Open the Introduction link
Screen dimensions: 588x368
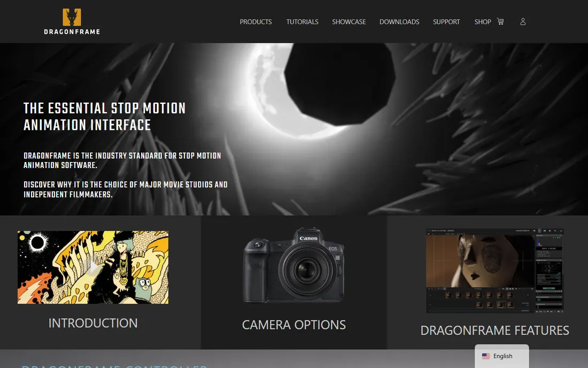coord(93,323)
